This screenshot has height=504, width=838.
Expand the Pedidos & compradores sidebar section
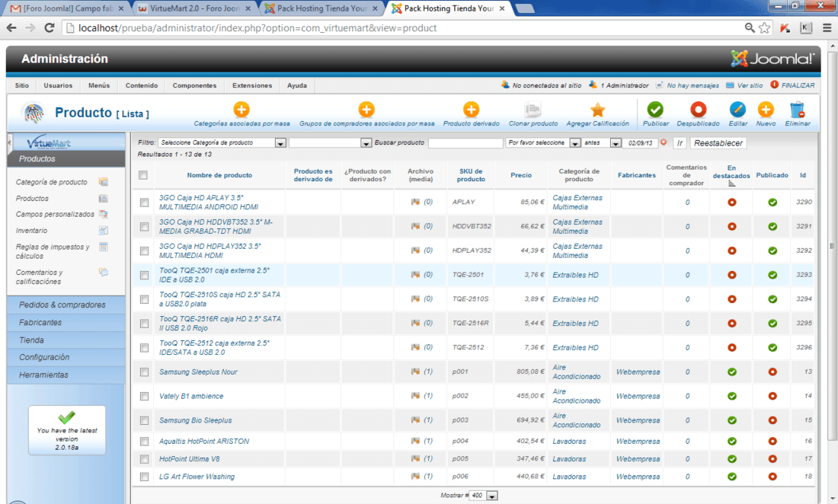(x=66, y=305)
